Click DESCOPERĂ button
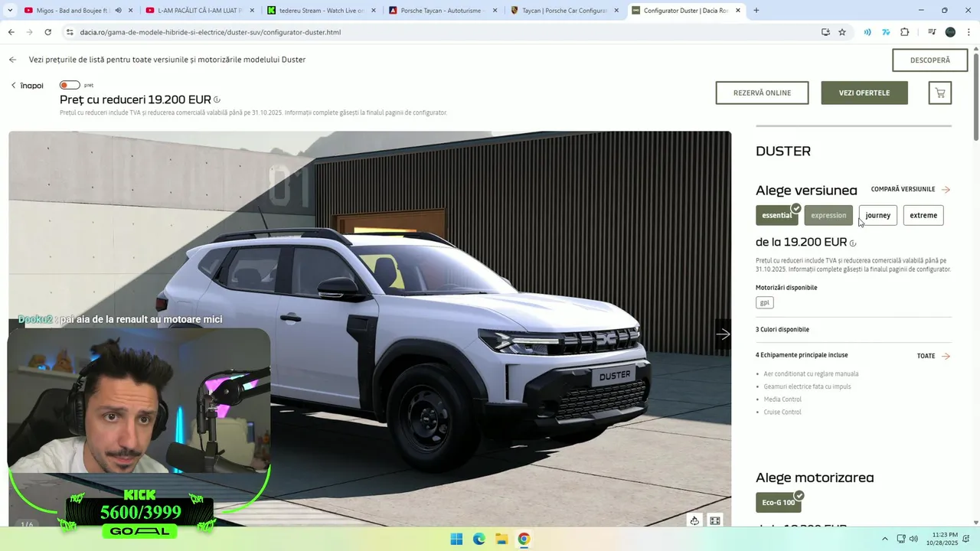Image resolution: width=980 pixels, height=551 pixels. point(930,60)
